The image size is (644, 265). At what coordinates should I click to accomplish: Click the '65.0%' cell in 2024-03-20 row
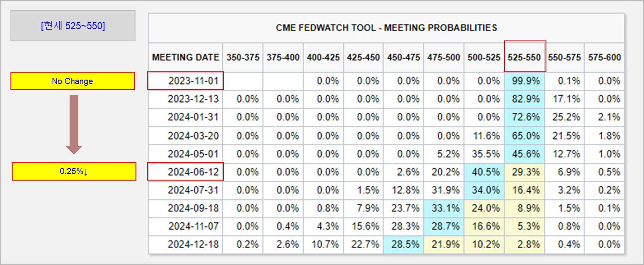click(x=525, y=136)
